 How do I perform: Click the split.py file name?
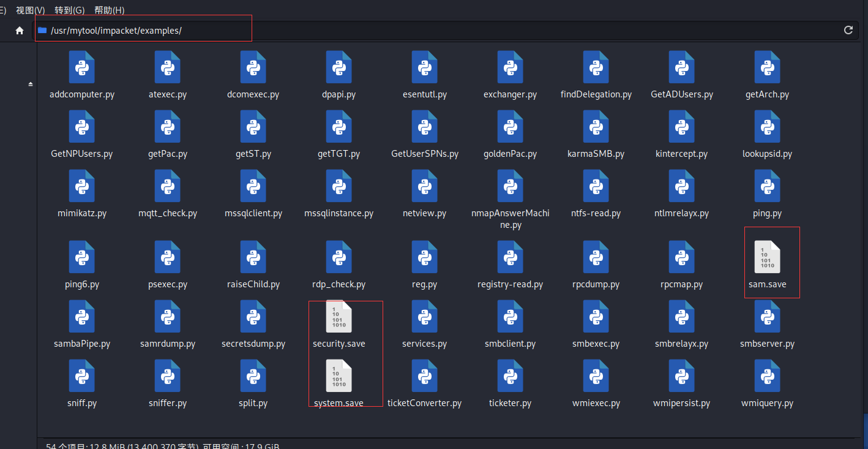(253, 404)
